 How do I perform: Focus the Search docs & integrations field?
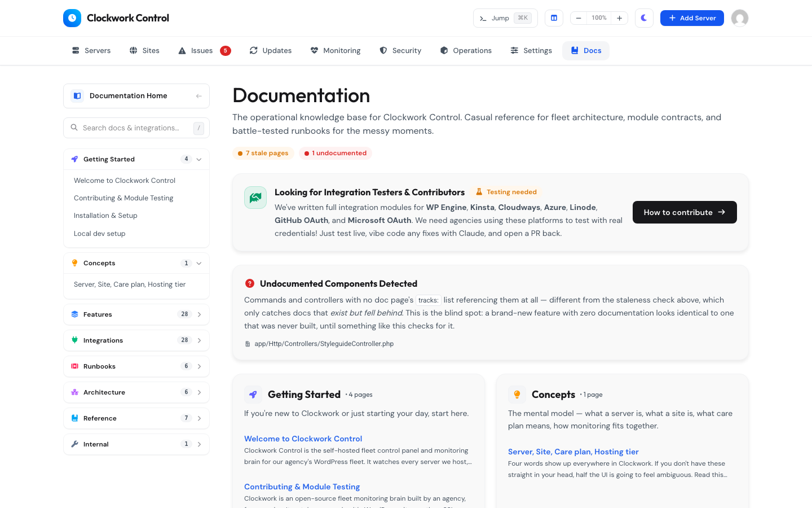click(136, 128)
